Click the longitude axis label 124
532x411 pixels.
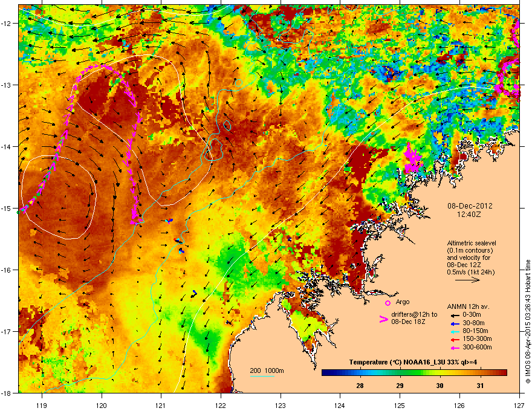tap(340, 406)
